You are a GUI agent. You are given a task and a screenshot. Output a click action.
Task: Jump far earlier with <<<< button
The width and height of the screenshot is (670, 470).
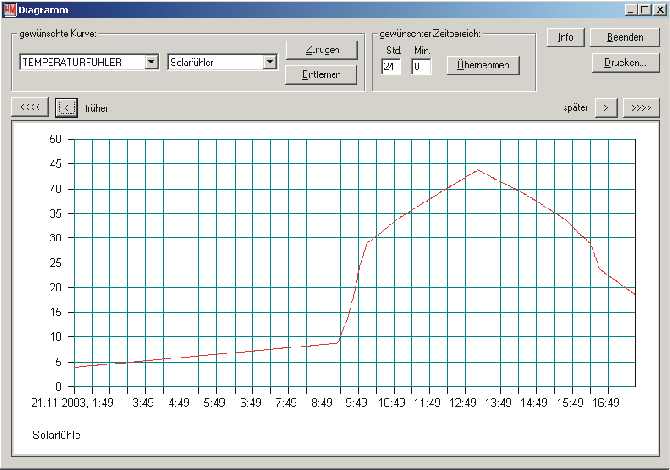30,107
